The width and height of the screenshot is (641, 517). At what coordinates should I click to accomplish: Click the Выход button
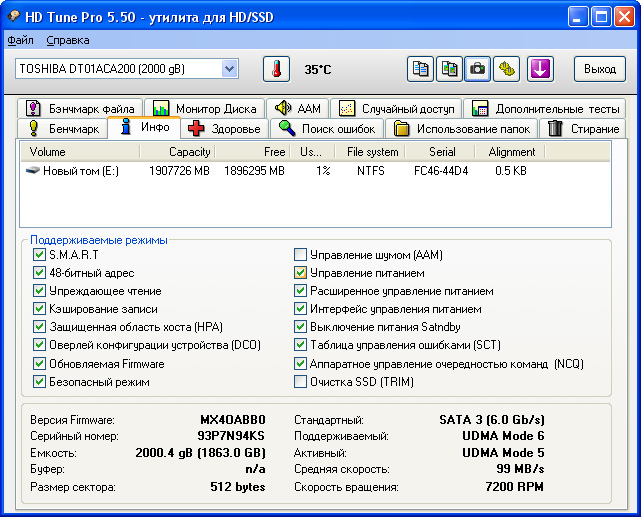[x=600, y=69]
